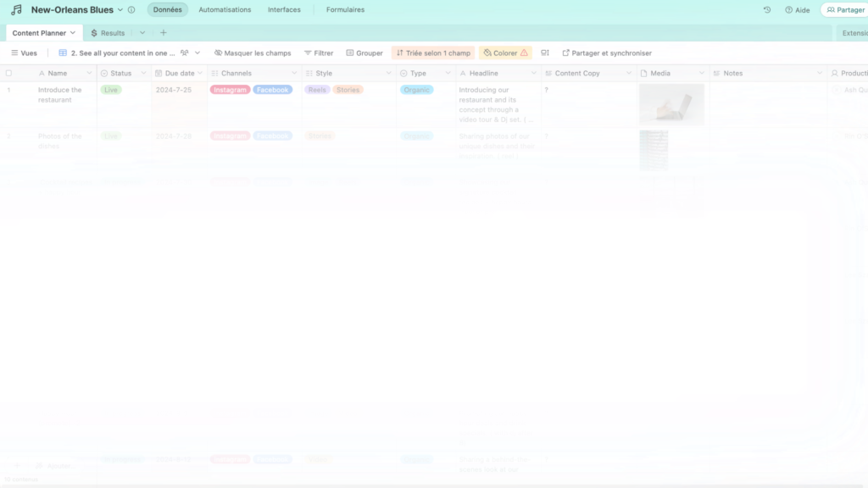Image resolution: width=868 pixels, height=488 pixels.
Task: Open the Filtrer filter tool
Action: (319, 53)
